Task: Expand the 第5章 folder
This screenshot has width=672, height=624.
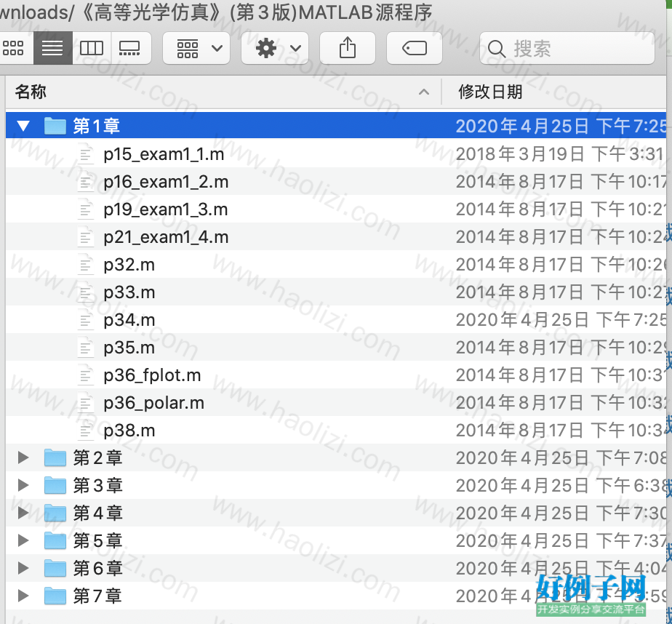Action: coord(23,540)
